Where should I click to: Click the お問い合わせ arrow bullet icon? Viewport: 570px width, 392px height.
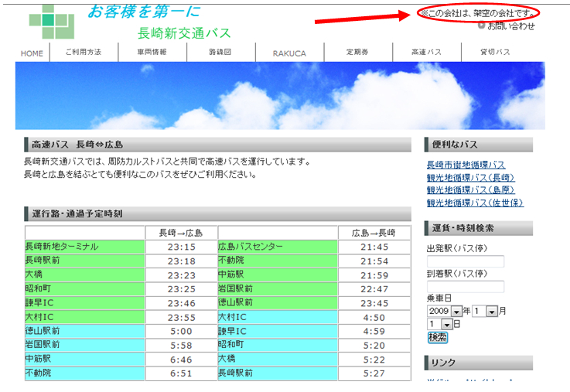481,26
